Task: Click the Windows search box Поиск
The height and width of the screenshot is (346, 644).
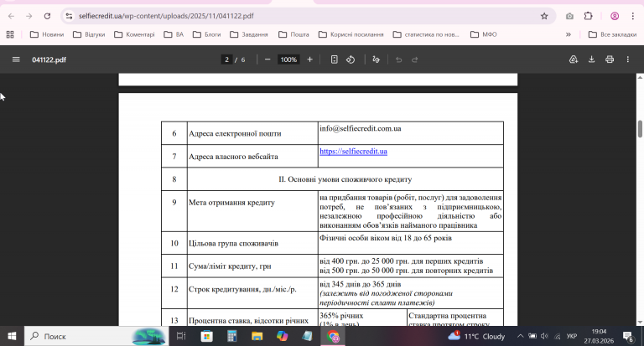Action: point(96,336)
